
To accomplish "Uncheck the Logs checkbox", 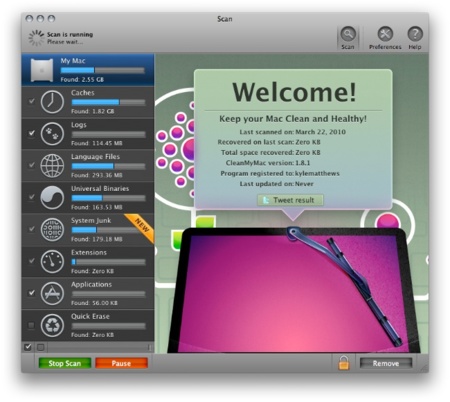I will coord(31,133).
